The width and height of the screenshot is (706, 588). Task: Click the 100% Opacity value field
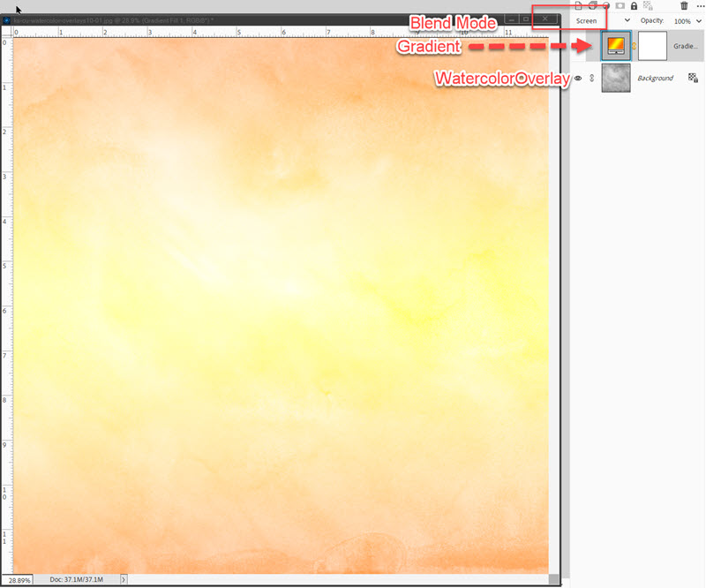click(x=682, y=21)
